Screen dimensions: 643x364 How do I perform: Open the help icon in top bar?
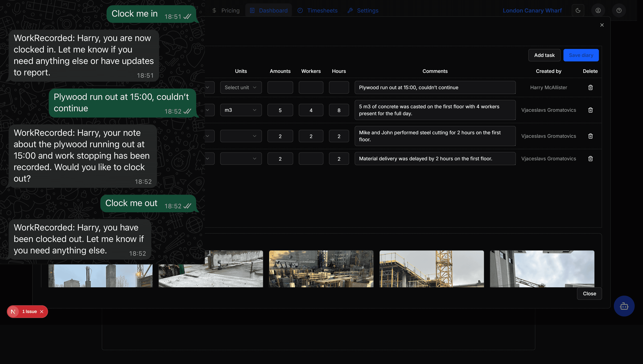(619, 10)
